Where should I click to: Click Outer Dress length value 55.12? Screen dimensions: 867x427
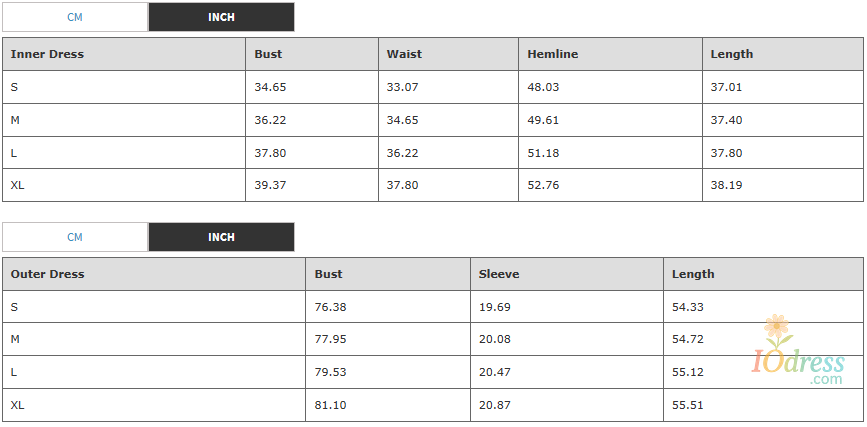(x=687, y=372)
